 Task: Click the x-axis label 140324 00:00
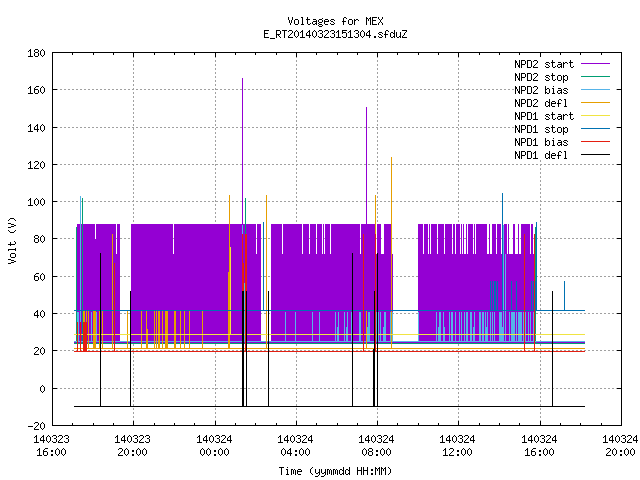point(214,446)
